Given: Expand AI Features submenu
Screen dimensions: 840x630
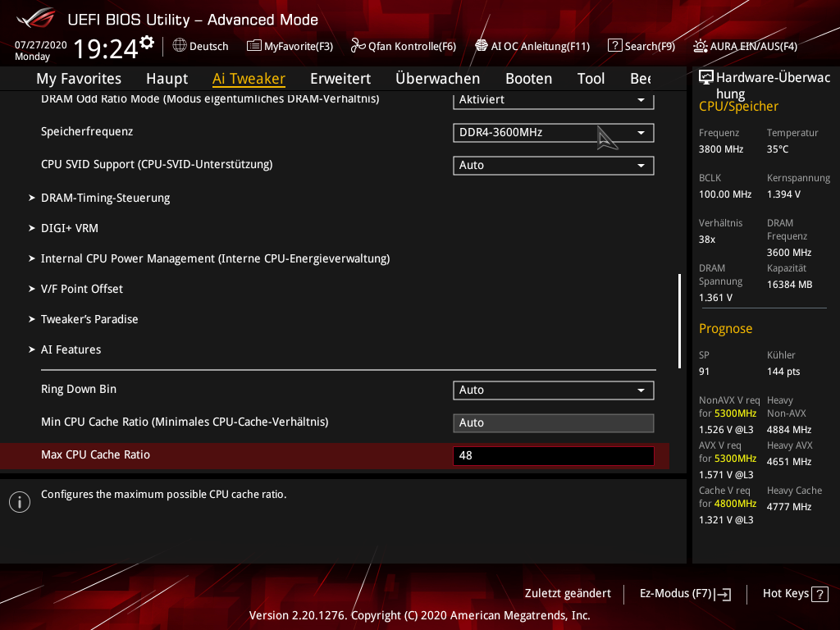Looking at the screenshot, I should tap(71, 349).
